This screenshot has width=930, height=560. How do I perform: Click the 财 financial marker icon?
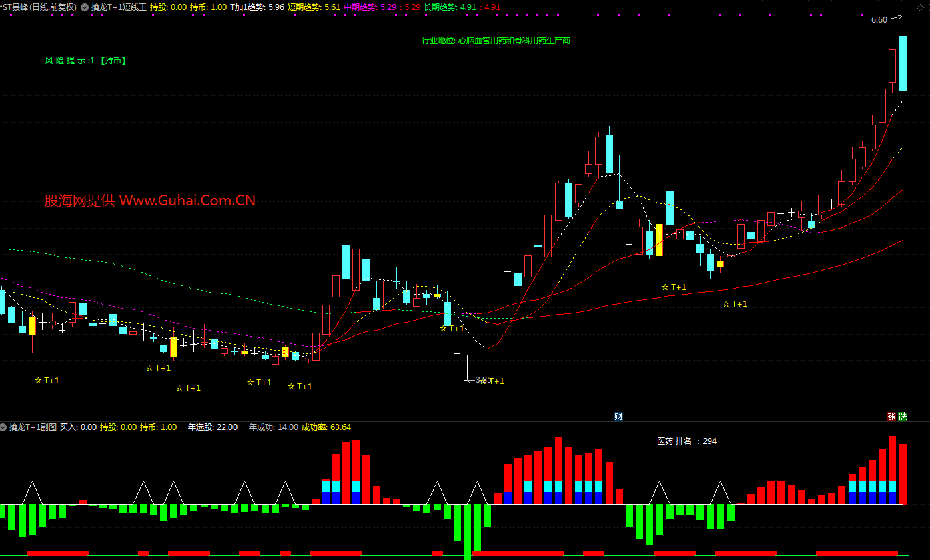click(618, 417)
